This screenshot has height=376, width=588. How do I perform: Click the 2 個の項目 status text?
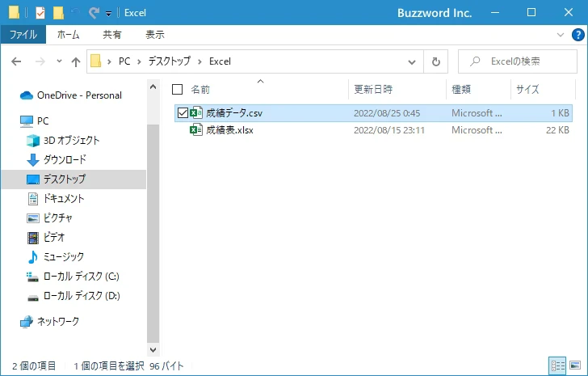[34, 365]
